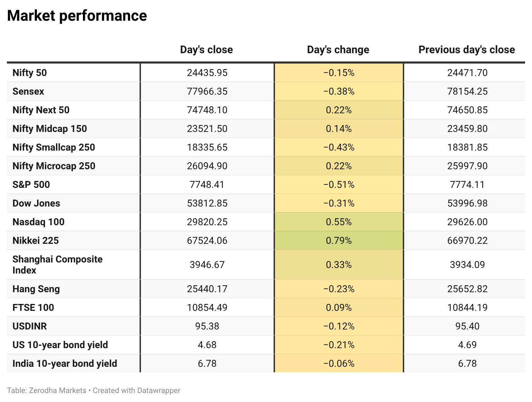Click the Nifty Microcap 250 row label

click(54, 166)
